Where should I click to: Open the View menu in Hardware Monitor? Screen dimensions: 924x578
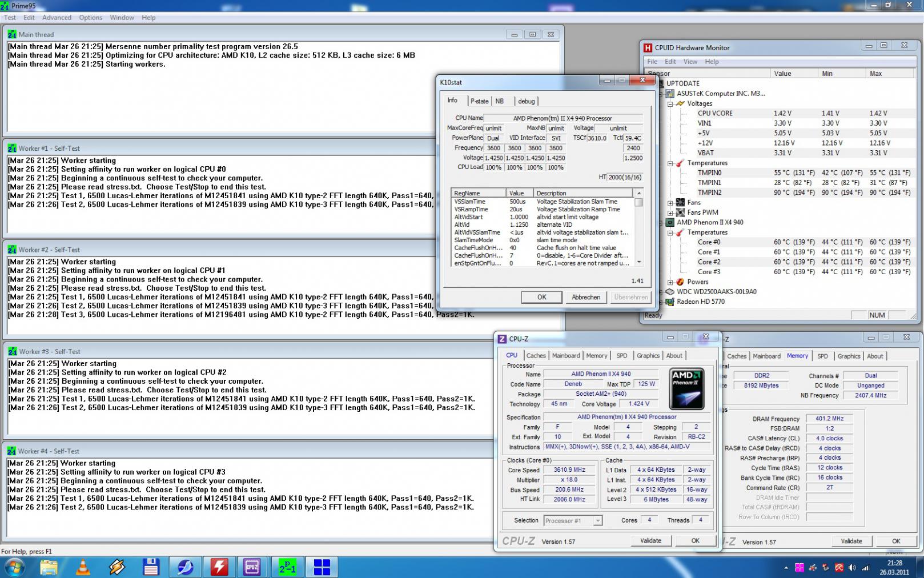click(690, 62)
